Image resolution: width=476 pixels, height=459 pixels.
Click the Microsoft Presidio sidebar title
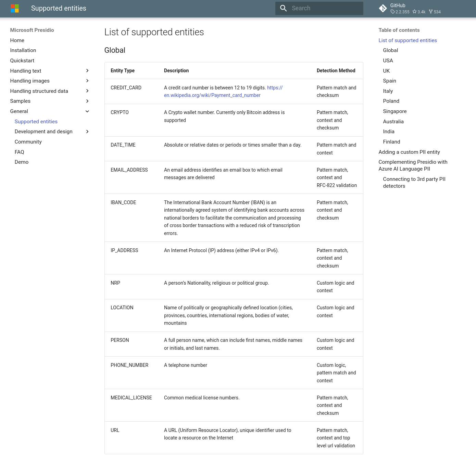pyautogui.click(x=32, y=30)
